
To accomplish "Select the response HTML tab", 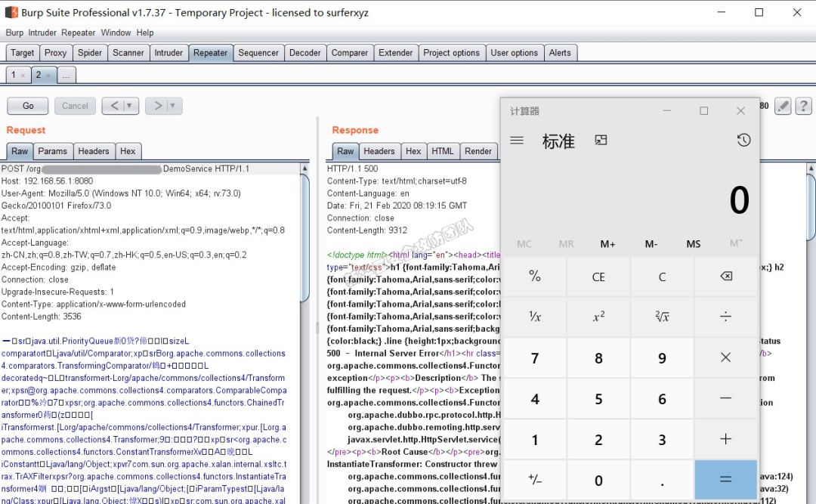I will point(442,151).
